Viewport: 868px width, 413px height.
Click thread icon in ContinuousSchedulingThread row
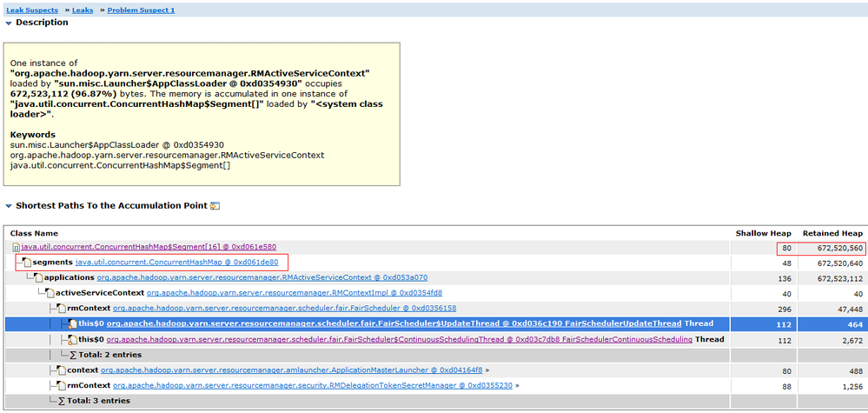click(72, 339)
